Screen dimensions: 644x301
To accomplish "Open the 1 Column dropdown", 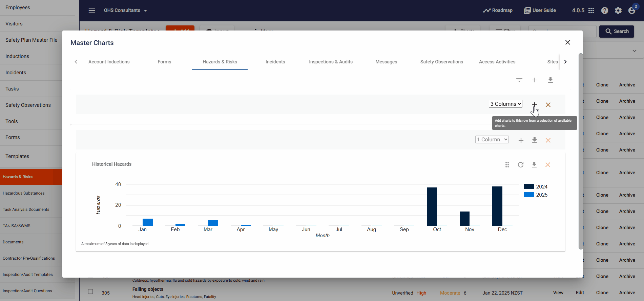I will pos(492,140).
